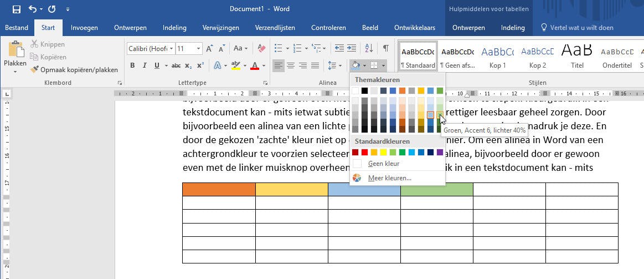Increase font size with the larger A
Screen dimensions: 644x279
tap(209, 49)
